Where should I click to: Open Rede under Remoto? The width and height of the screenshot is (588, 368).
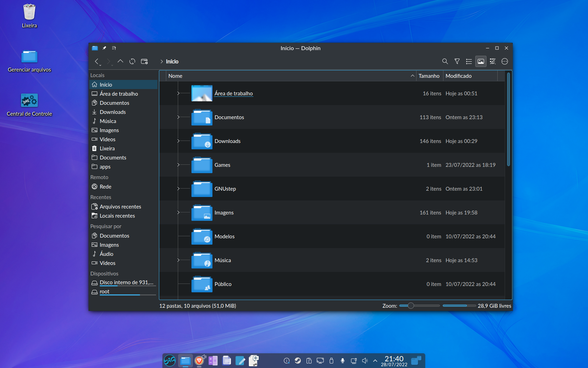click(x=123, y=186)
